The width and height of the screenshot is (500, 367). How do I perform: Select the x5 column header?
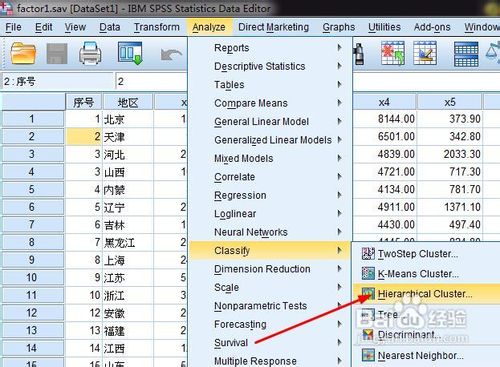[x=450, y=102]
